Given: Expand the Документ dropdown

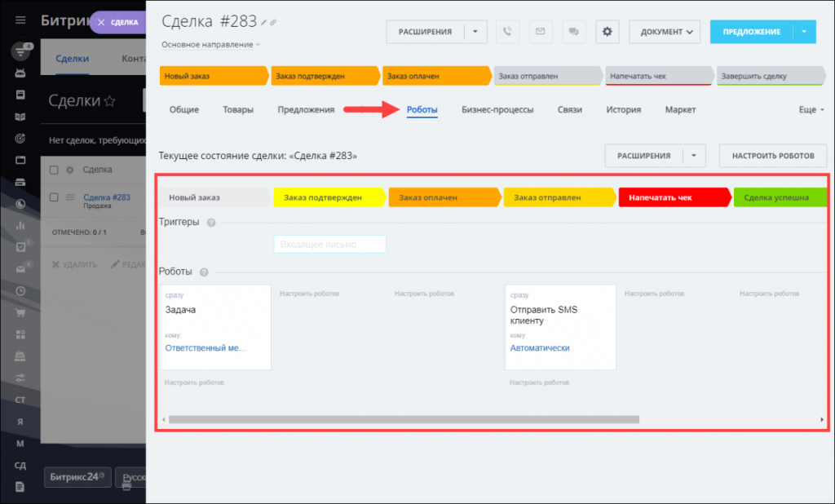Looking at the screenshot, I should (x=665, y=32).
